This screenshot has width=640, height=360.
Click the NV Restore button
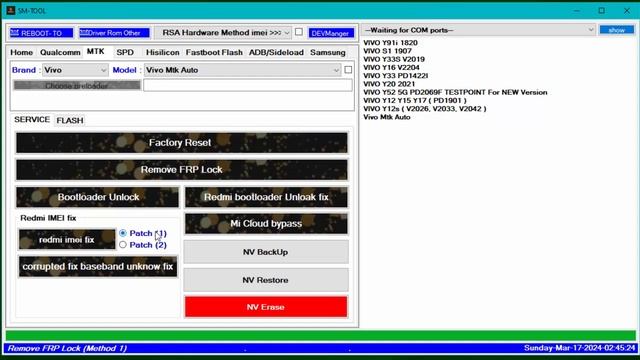pyautogui.click(x=266, y=280)
